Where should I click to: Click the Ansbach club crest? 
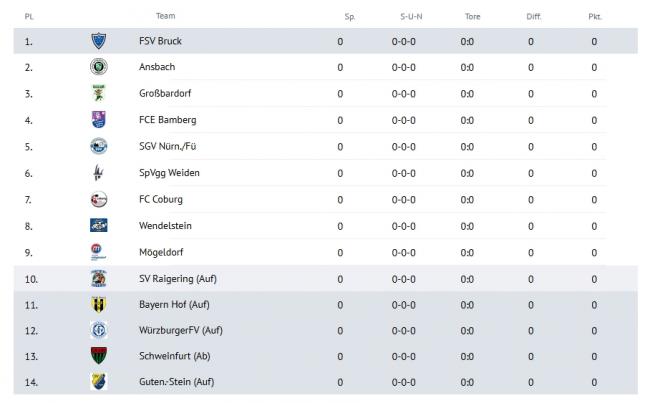tap(99, 67)
